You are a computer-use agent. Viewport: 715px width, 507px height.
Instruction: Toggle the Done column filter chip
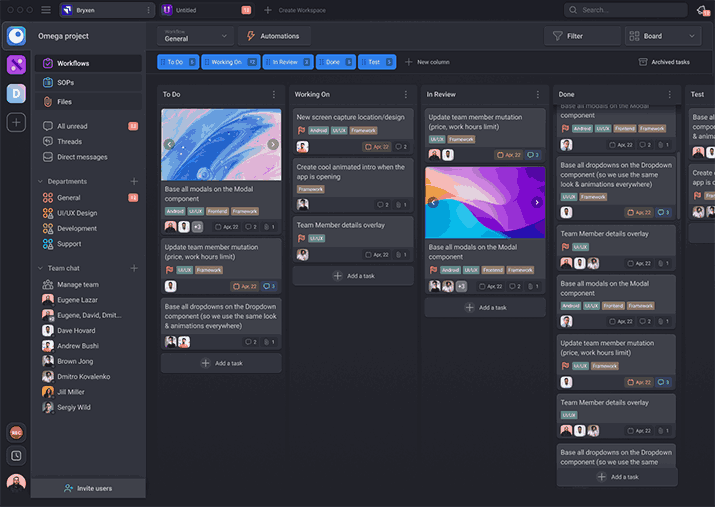(334, 62)
